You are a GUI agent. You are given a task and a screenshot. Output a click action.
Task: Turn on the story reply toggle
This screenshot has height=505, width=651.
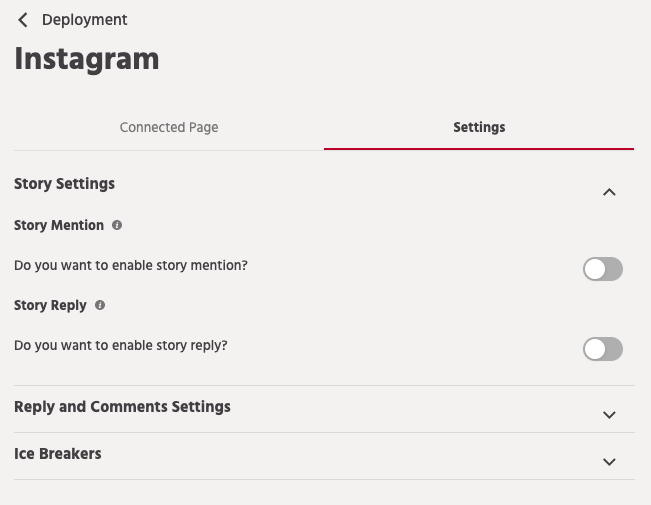(x=603, y=348)
